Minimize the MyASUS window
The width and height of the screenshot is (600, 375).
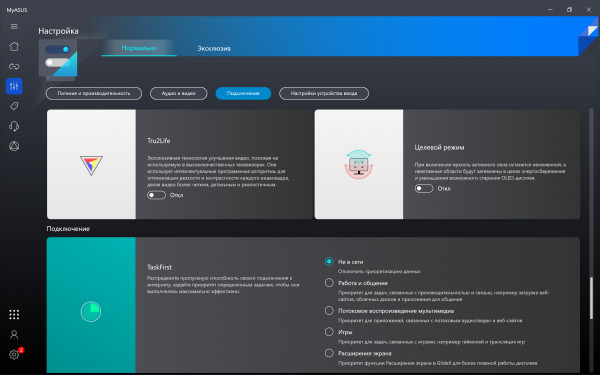(550, 10)
